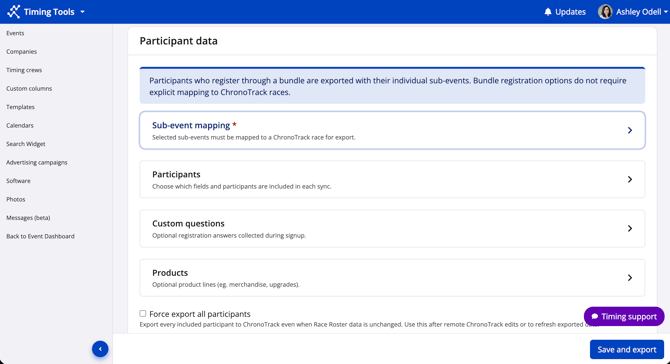
Task: Open Custom columns in sidebar
Action: click(x=29, y=88)
